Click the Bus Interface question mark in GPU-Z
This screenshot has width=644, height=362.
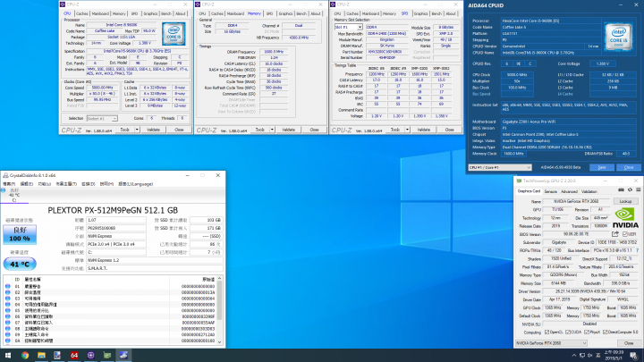(x=638, y=250)
